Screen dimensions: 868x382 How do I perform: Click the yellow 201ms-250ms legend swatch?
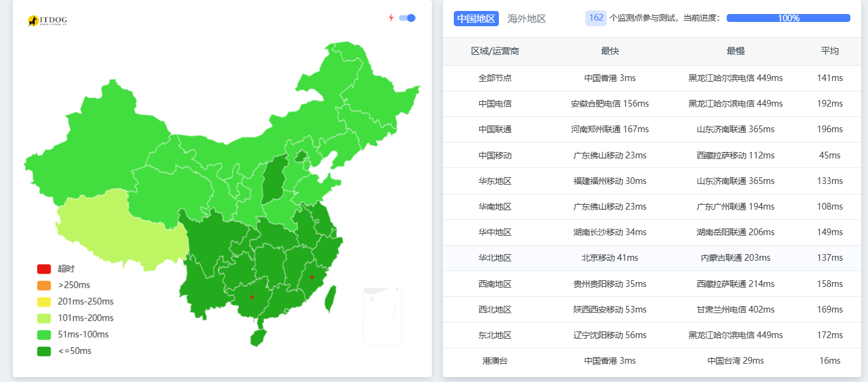click(x=44, y=302)
